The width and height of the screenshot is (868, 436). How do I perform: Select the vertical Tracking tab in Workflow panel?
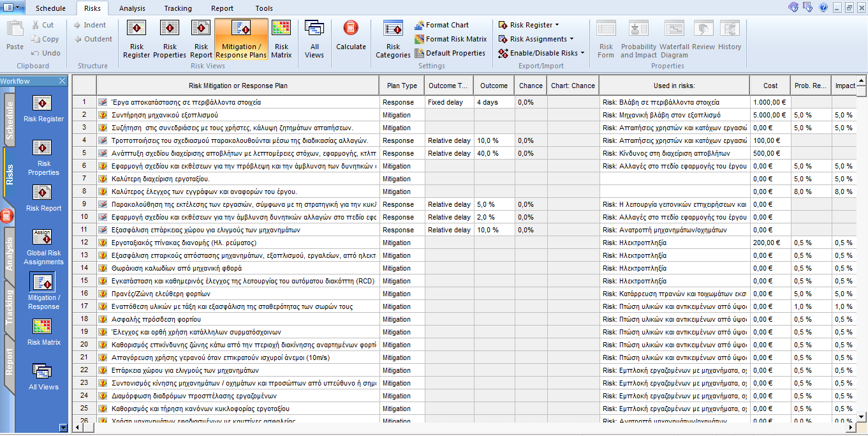pyautogui.click(x=9, y=308)
